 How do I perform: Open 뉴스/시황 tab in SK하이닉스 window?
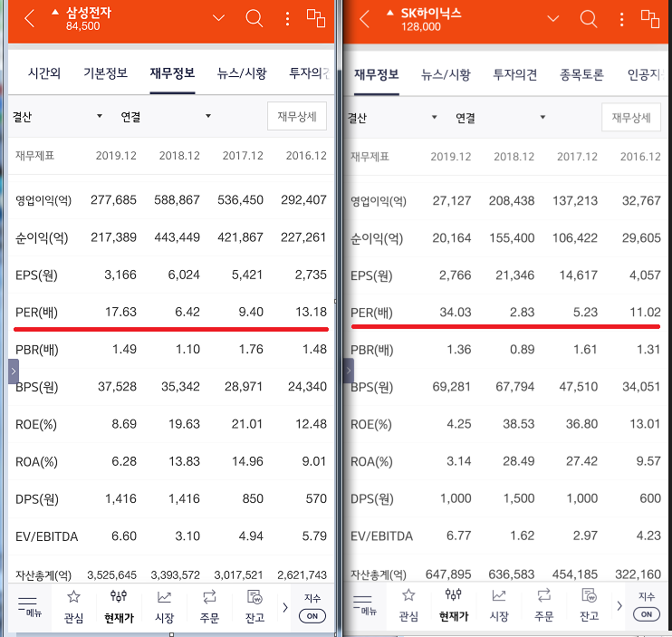(x=446, y=74)
